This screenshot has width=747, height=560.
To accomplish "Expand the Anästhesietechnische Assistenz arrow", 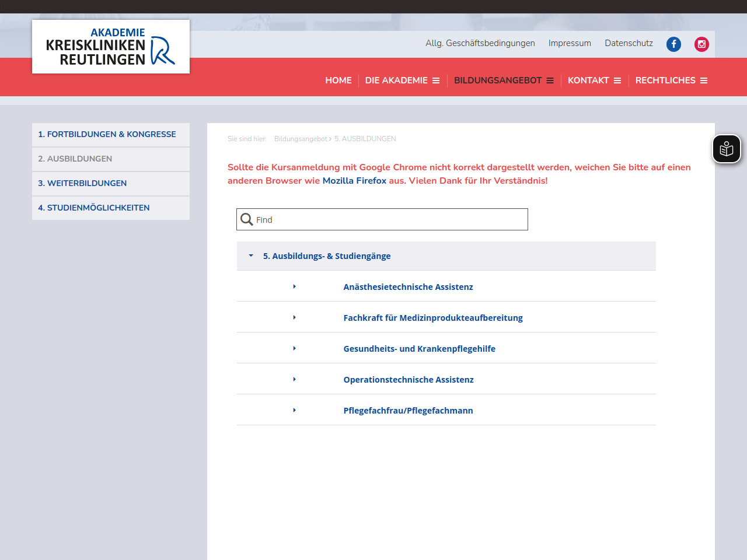I will pyautogui.click(x=294, y=286).
